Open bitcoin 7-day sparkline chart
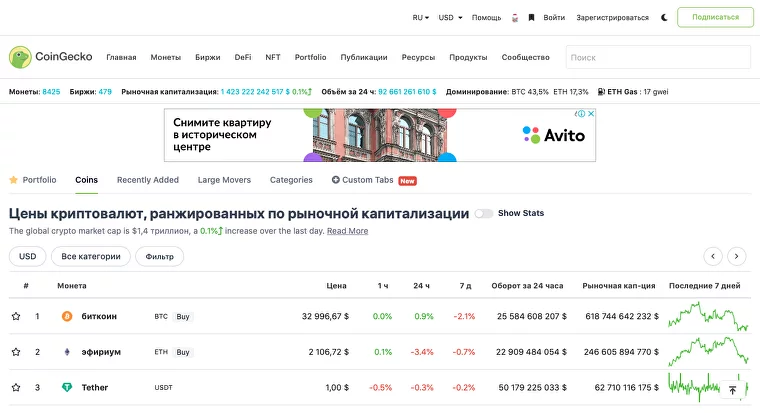The image size is (760, 413). click(x=708, y=317)
